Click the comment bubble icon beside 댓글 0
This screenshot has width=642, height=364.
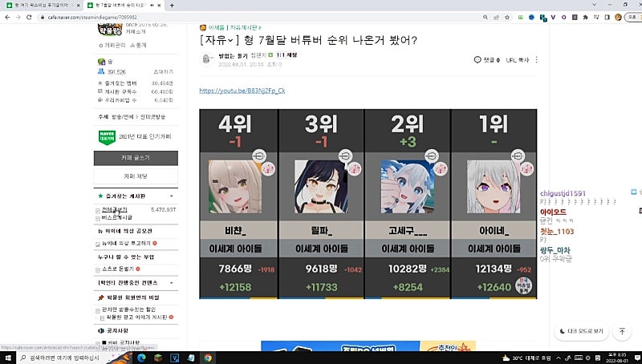pyautogui.click(x=477, y=59)
